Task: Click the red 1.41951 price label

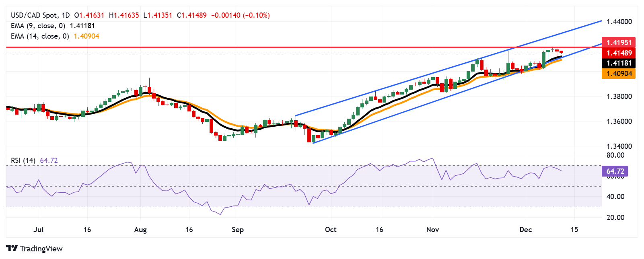Action: [619, 43]
